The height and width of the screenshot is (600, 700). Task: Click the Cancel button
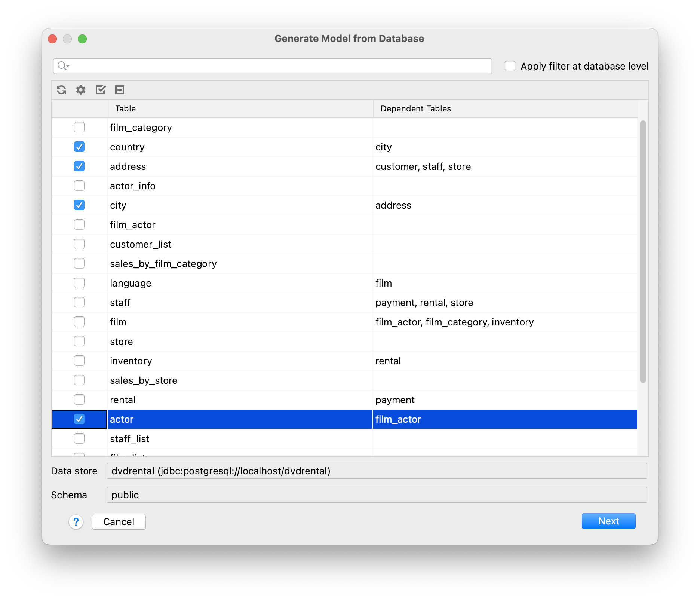tap(119, 522)
